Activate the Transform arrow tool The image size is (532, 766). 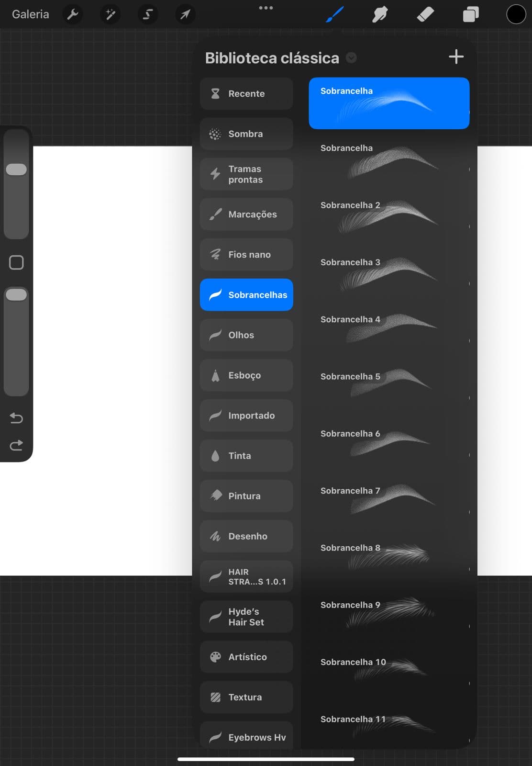point(185,14)
